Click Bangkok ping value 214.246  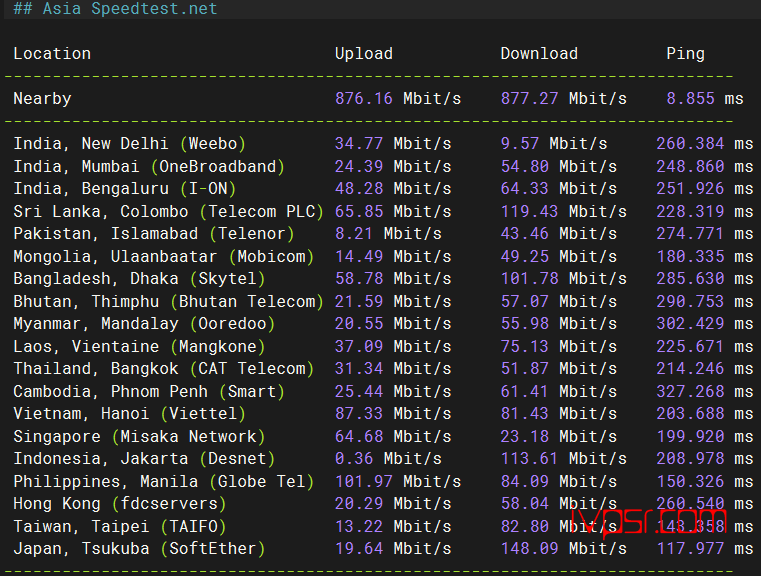690,369
